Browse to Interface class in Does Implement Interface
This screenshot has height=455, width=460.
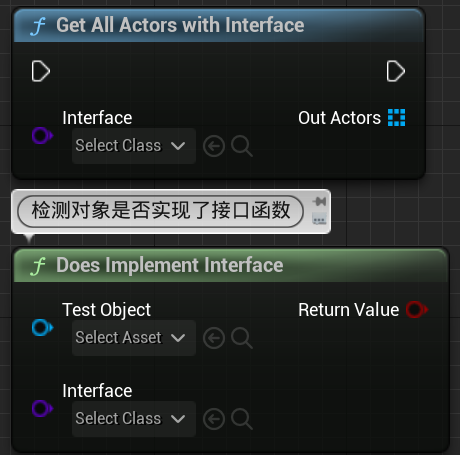[x=242, y=419]
